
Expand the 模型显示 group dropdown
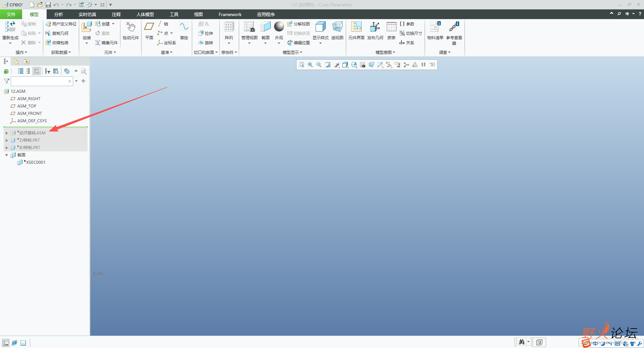click(x=292, y=52)
